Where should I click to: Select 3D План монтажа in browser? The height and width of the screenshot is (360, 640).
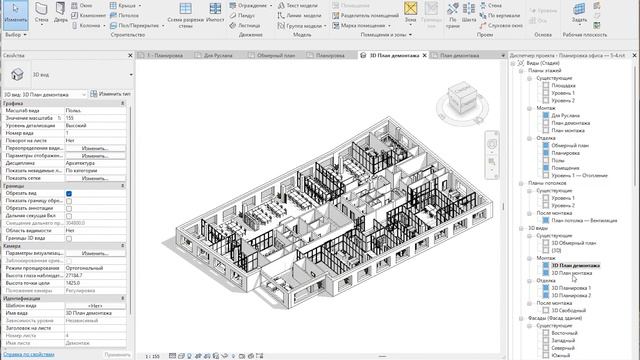571,273
